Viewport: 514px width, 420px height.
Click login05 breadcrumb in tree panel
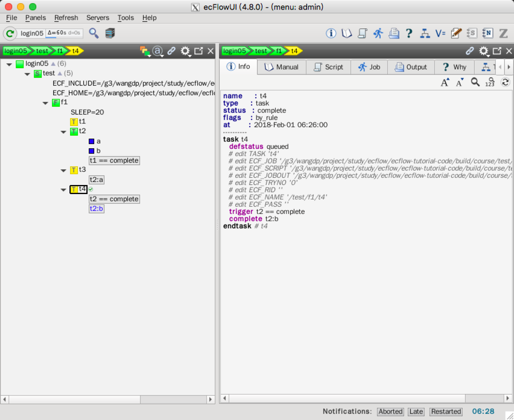point(15,51)
